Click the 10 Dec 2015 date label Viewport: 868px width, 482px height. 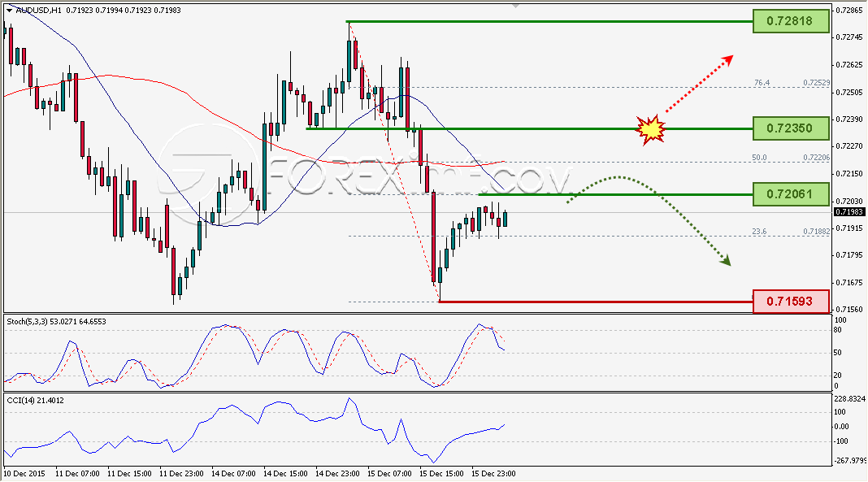point(24,474)
